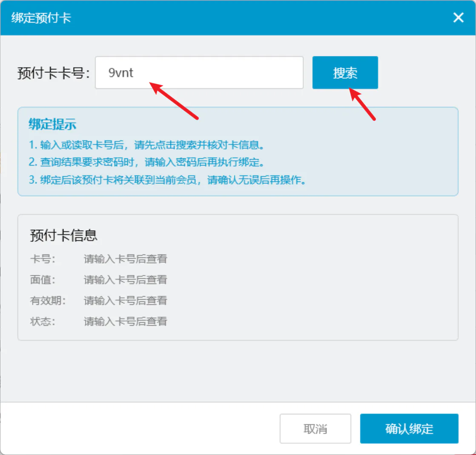Click the 面值 label

(x=43, y=280)
